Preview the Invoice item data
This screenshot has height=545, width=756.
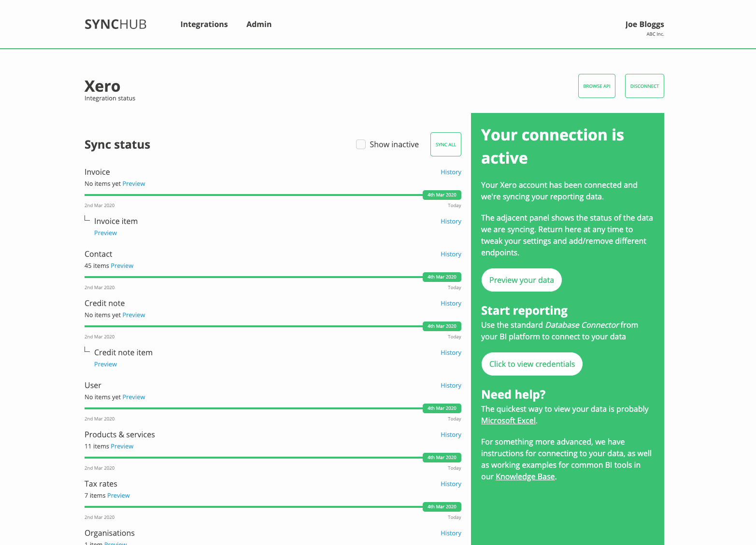[105, 233]
